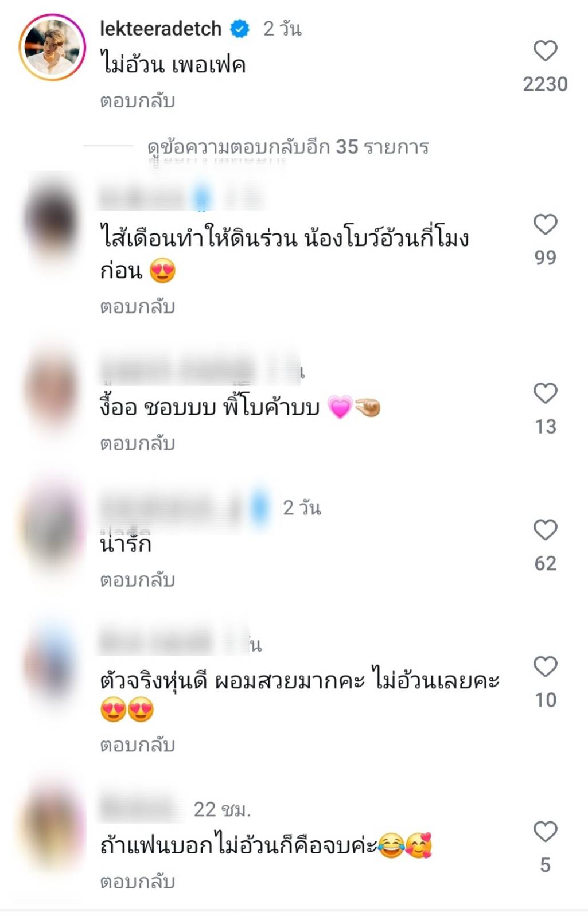
Task: Like the comment 'ไม่อ้วน เพอเฟค'
Action: (x=545, y=50)
